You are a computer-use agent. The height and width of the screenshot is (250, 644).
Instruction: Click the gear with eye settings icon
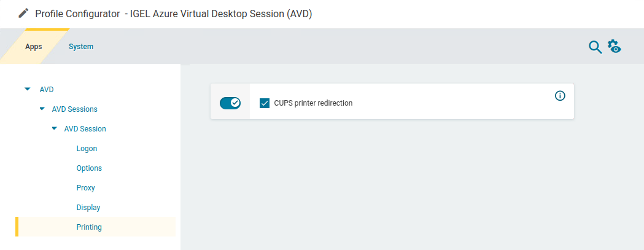tap(615, 47)
